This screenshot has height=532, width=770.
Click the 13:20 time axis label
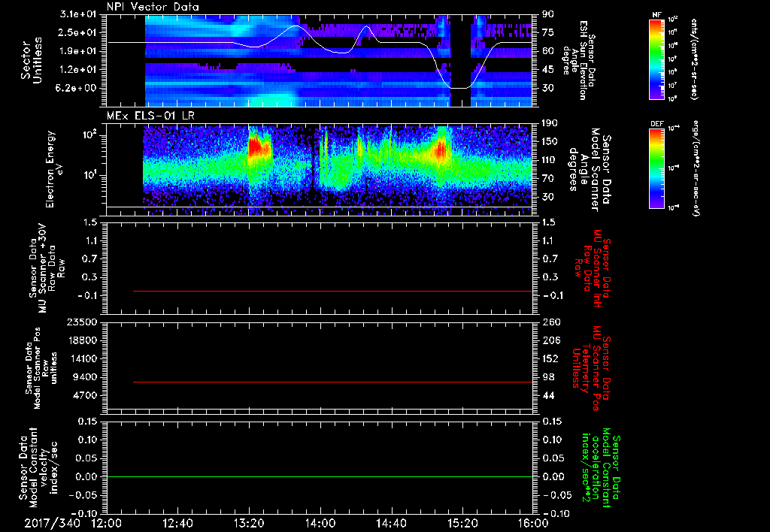point(249,523)
